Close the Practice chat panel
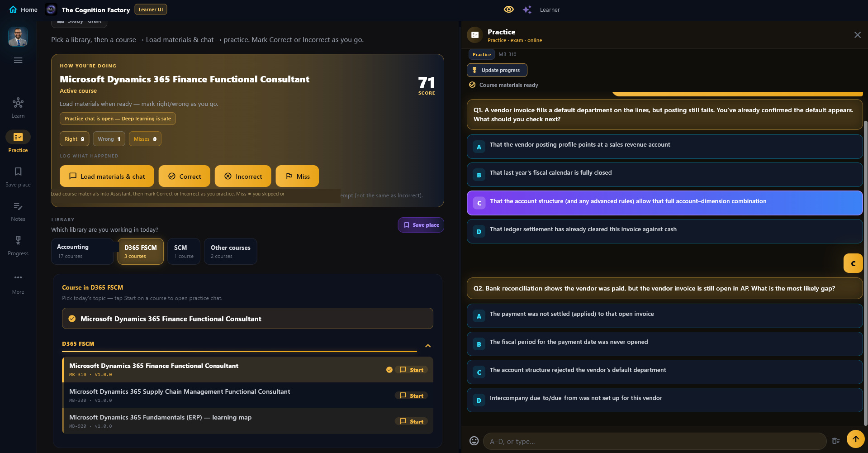Image resolution: width=868 pixels, height=453 pixels. coord(857,35)
